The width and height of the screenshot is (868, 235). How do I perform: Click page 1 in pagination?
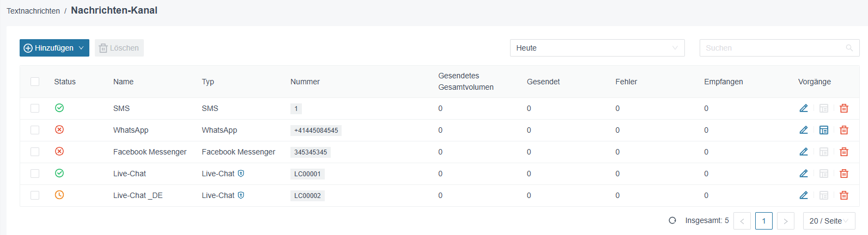pos(764,221)
